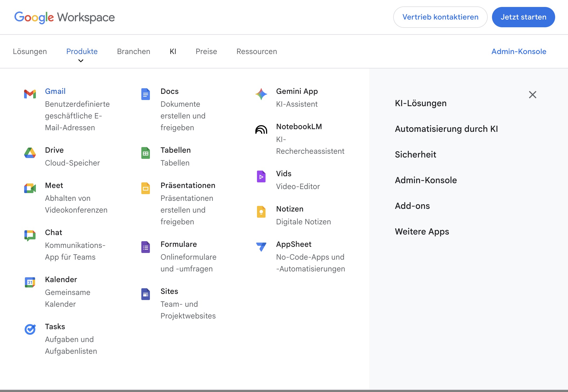Open the Kalender product link

coord(61,279)
